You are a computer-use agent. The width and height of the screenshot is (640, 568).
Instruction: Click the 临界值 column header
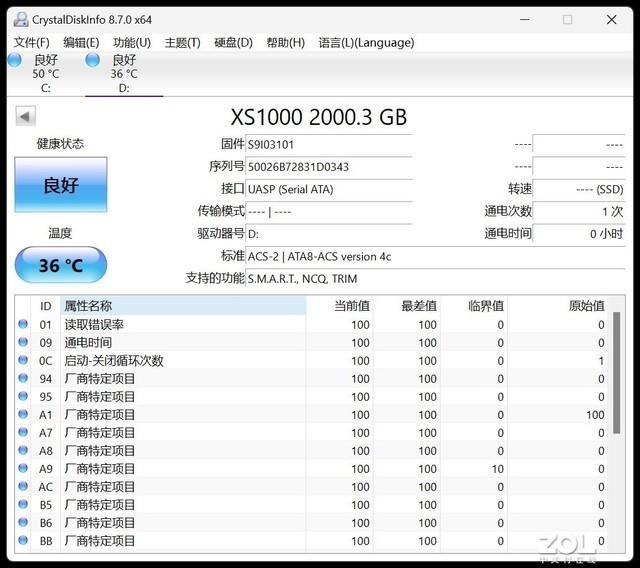473,306
